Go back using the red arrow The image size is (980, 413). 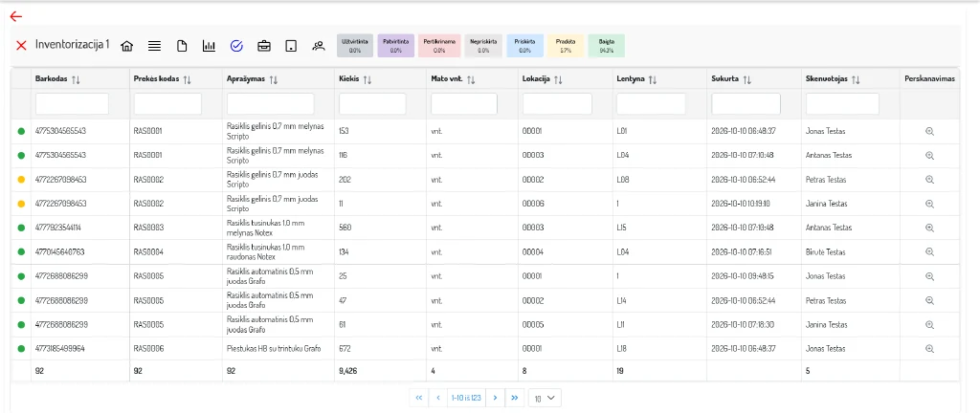[16, 16]
